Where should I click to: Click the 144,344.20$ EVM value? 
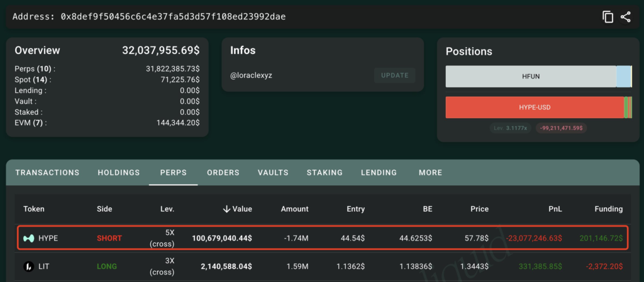(x=178, y=122)
